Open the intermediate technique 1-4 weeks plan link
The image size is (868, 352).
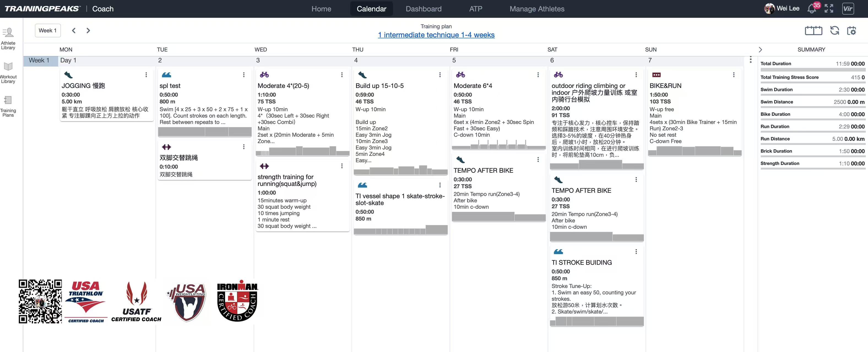click(436, 35)
